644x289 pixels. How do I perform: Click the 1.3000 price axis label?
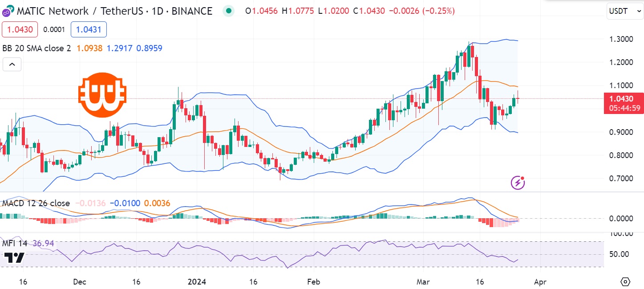click(621, 39)
